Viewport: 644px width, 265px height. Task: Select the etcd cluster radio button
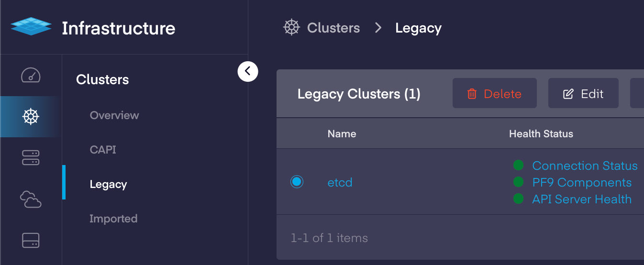pyautogui.click(x=297, y=182)
